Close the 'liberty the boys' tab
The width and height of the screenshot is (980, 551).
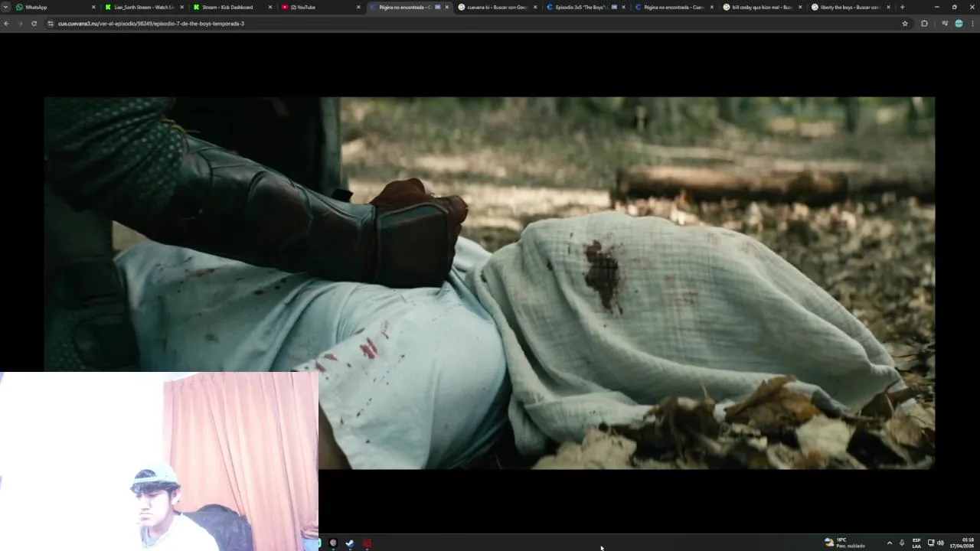click(x=888, y=7)
